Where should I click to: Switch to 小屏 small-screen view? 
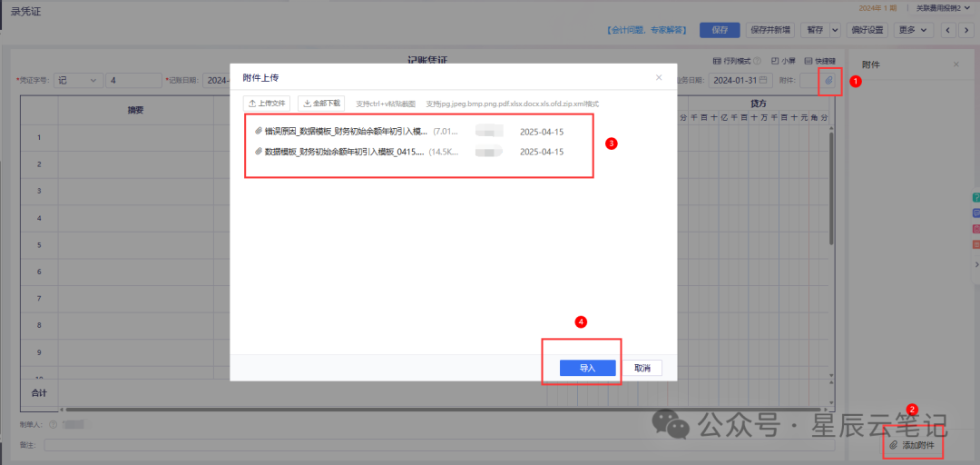[x=783, y=62]
